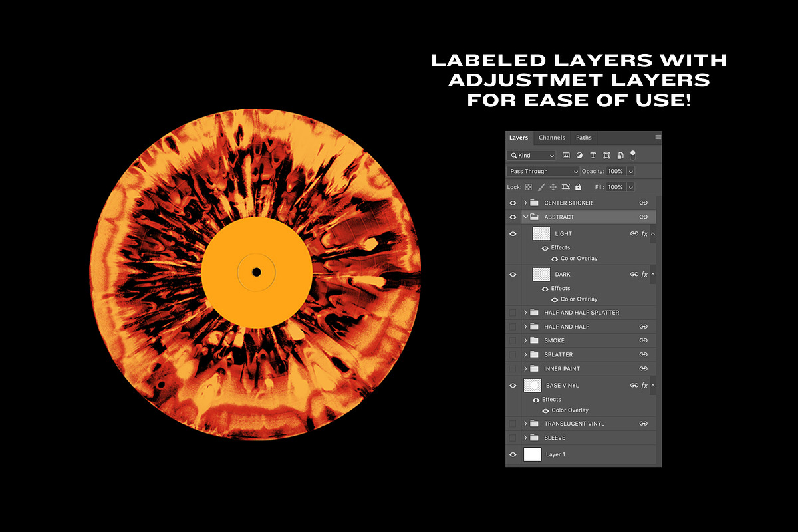
Task: Hide the DARK layer
Action: coord(513,275)
